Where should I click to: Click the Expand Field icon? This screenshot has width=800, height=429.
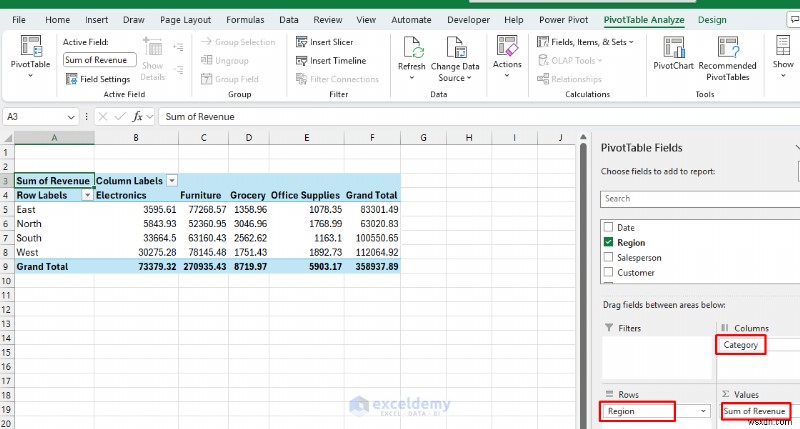(x=178, y=47)
